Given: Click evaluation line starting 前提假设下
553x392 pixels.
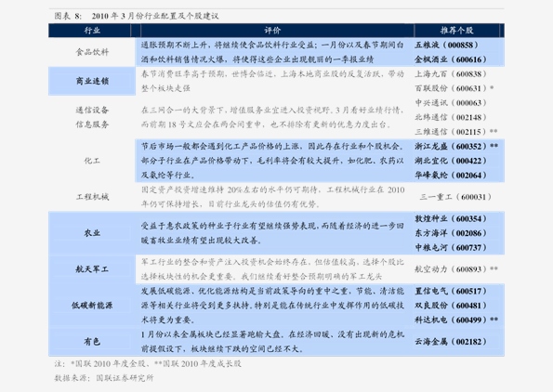Looking at the screenshot, I should click(x=222, y=349).
